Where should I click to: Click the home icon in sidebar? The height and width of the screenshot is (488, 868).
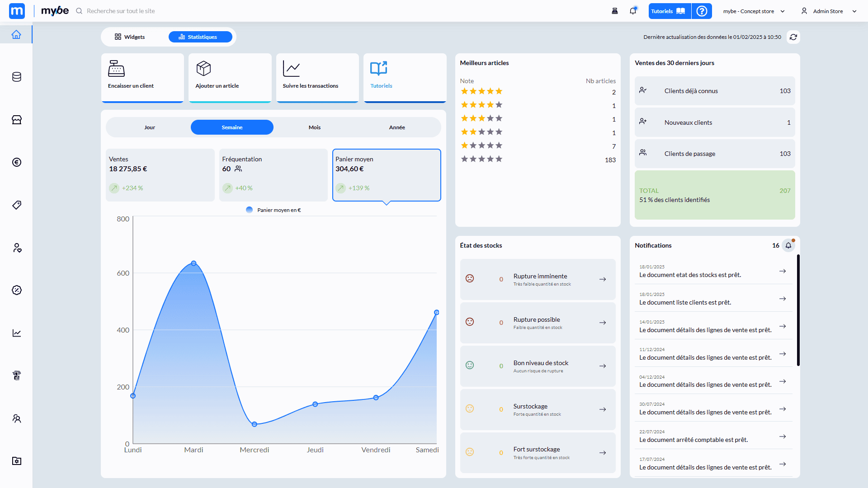[x=16, y=35]
